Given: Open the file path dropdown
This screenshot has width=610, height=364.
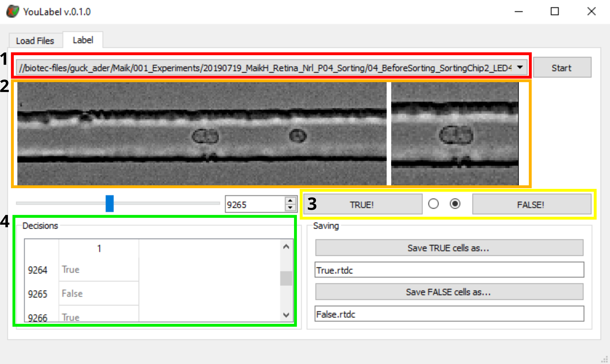Looking at the screenshot, I should coord(520,67).
